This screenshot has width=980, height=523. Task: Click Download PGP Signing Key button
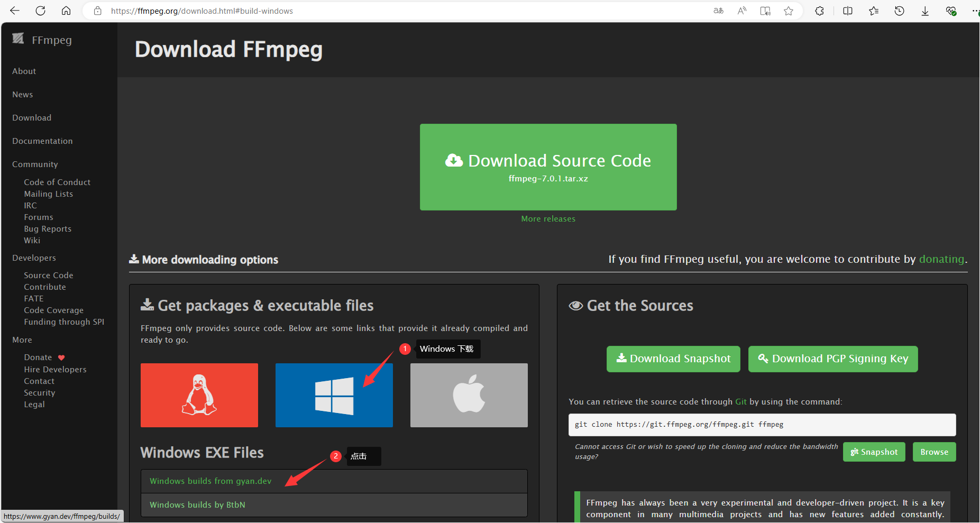tap(833, 359)
